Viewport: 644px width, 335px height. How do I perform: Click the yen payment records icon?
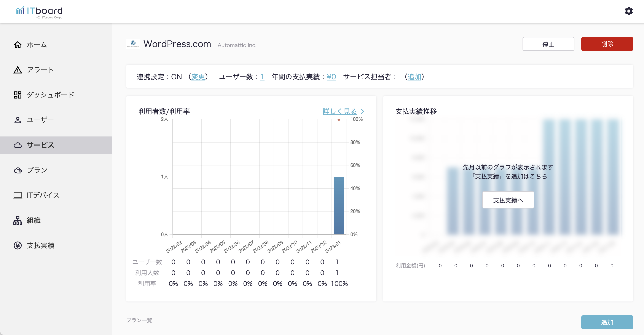pyautogui.click(x=18, y=245)
